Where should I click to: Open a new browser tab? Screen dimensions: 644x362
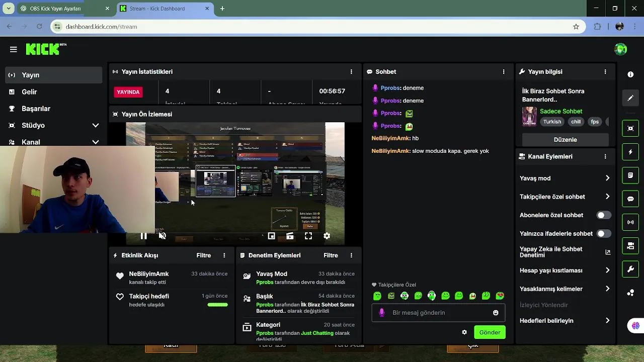coord(222,9)
